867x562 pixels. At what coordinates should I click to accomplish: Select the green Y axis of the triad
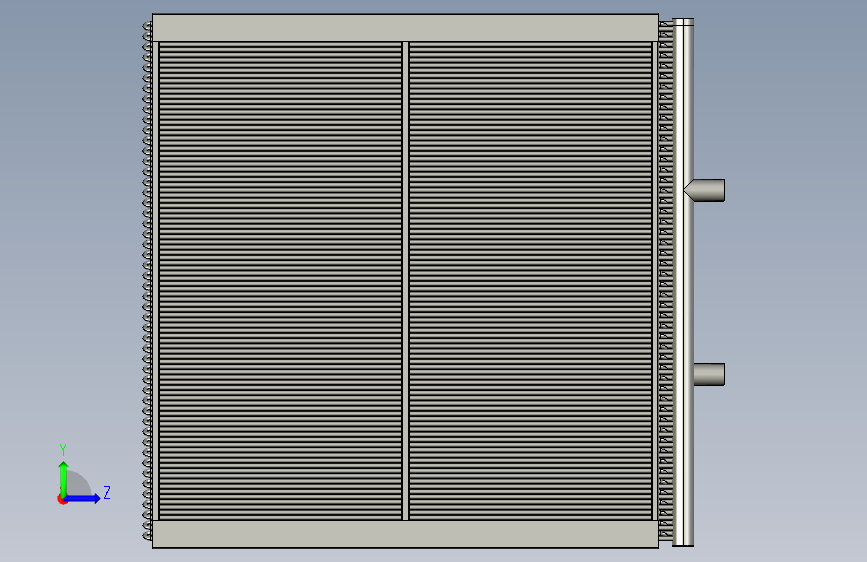tap(64, 479)
